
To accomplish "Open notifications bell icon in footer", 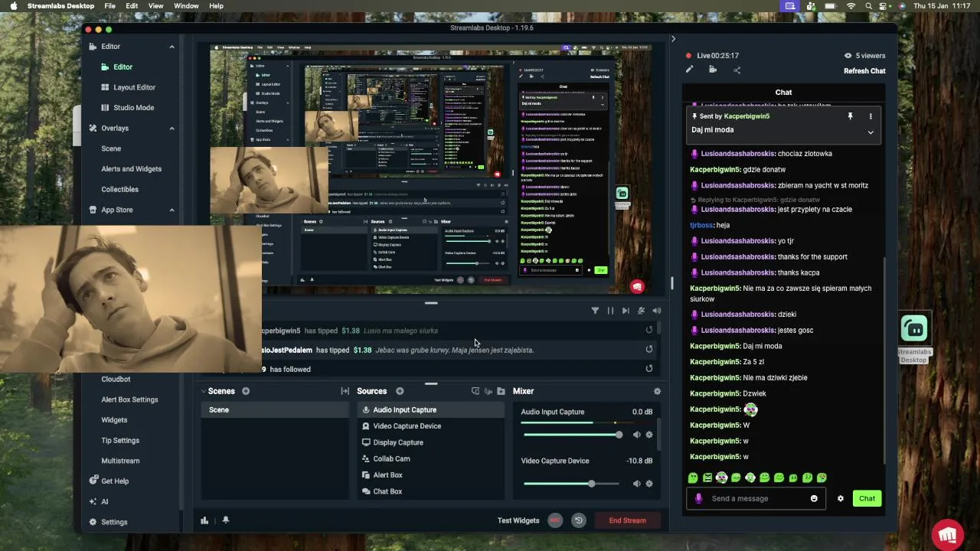I will pyautogui.click(x=226, y=520).
